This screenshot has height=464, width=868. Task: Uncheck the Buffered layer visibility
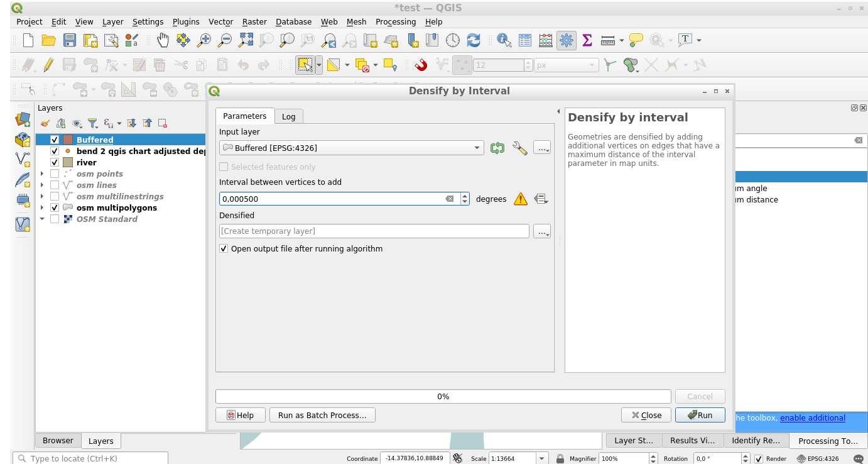[55, 140]
